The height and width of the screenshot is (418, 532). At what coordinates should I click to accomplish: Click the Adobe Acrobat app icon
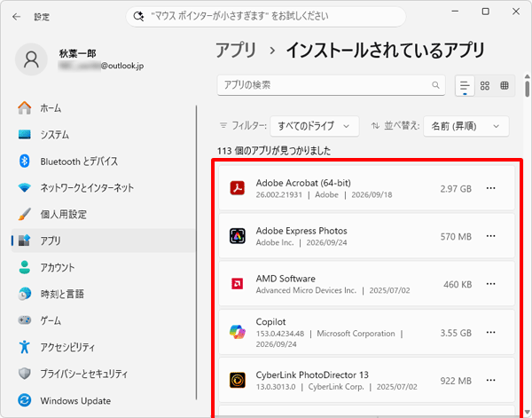pos(237,188)
